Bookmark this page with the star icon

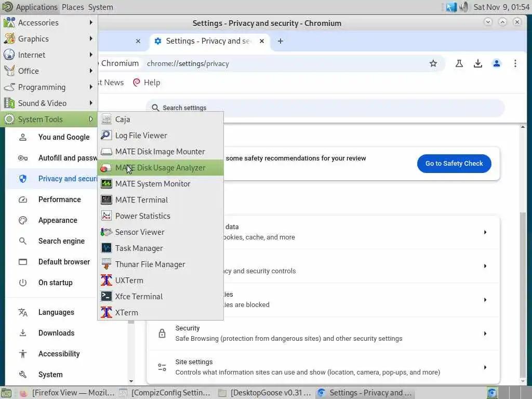[x=433, y=63]
